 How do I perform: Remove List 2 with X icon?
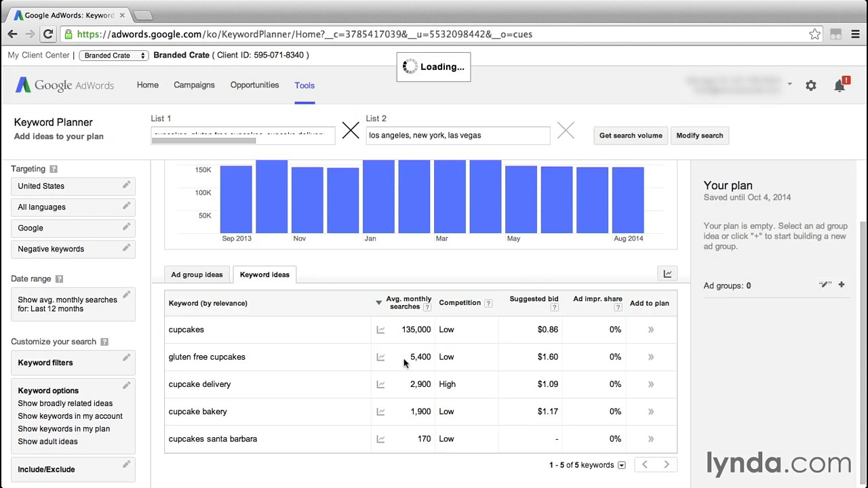click(566, 130)
